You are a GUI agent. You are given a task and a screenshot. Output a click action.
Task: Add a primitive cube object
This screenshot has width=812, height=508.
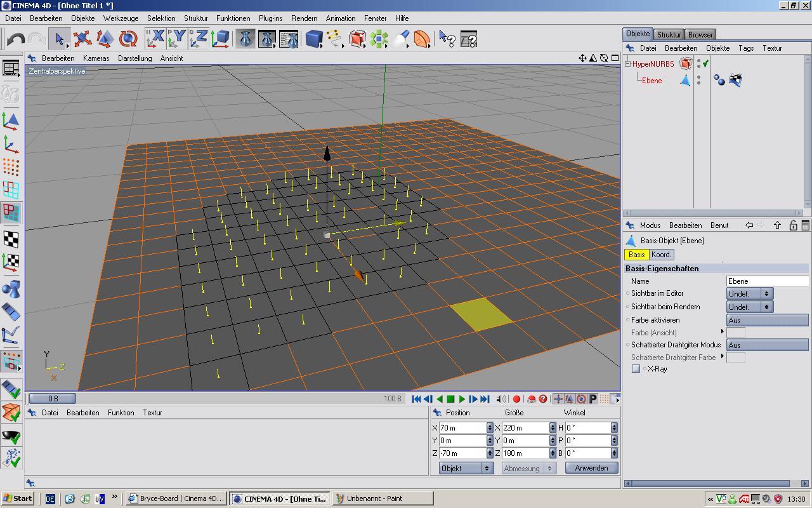coord(313,39)
